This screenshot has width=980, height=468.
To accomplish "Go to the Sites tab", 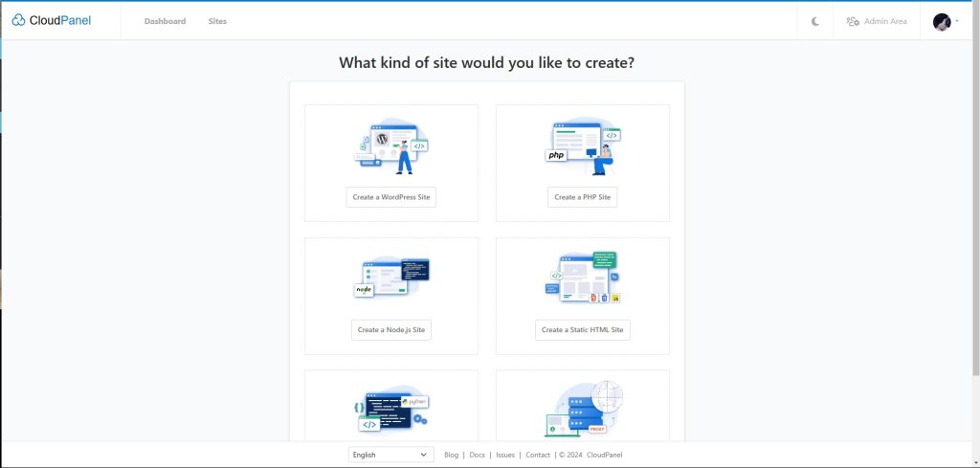I will (x=217, y=21).
